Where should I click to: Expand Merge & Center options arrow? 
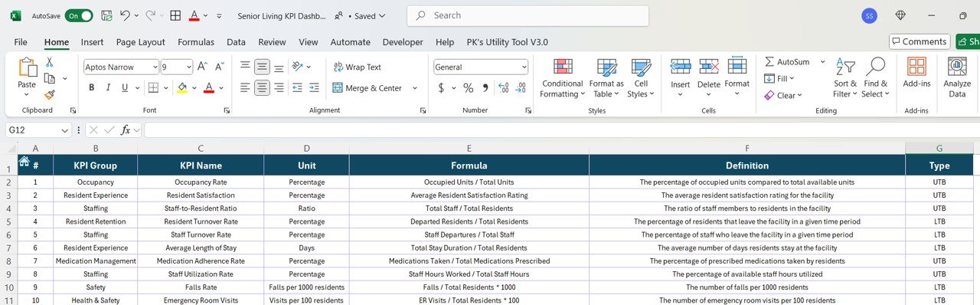pos(415,88)
